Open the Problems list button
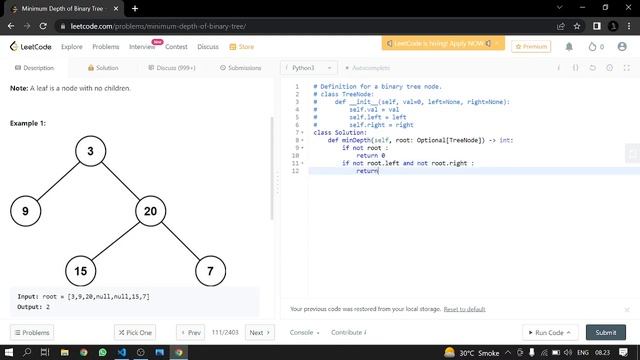The height and width of the screenshot is (360, 640). [x=32, y=333]
